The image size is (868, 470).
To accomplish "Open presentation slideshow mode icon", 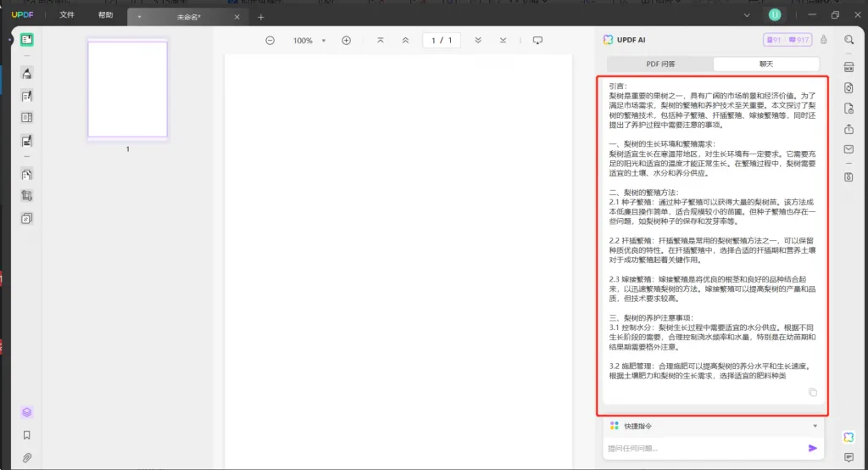I will coord(537,41).
